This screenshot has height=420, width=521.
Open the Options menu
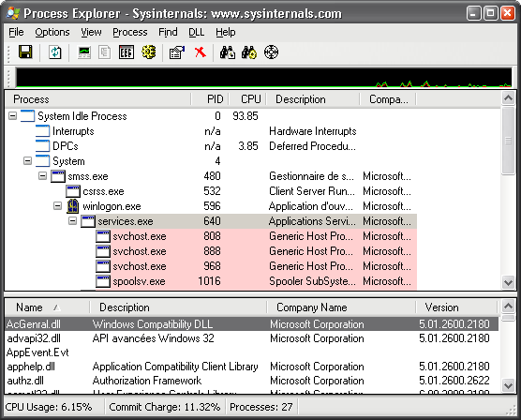click(x=52, y=32)
